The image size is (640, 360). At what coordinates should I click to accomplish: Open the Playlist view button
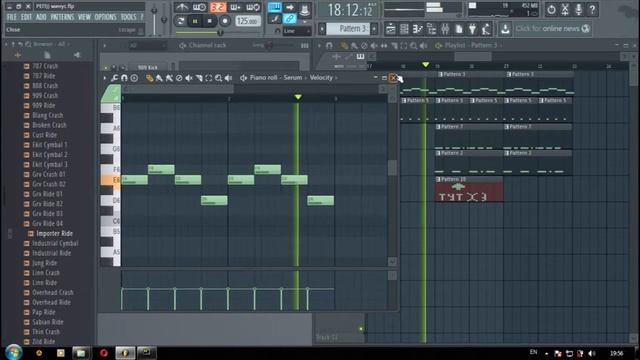pyautogui.click(x=391, y=29)
